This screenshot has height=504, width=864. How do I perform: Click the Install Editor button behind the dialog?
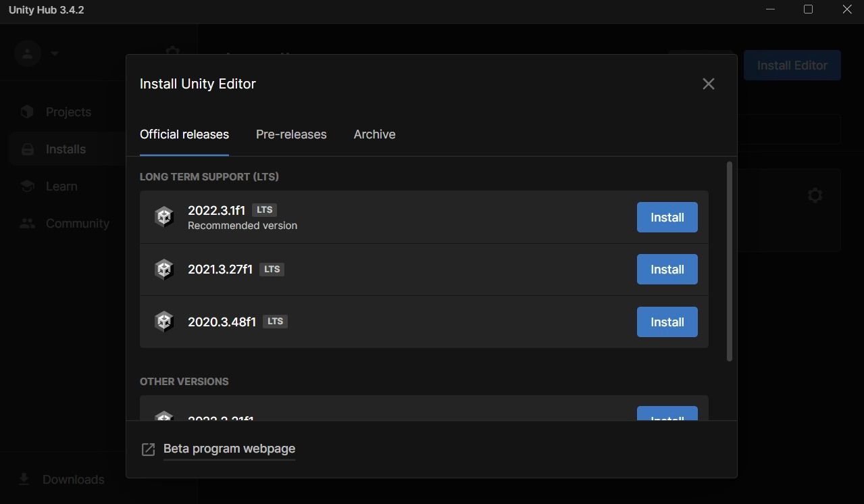click(792, 66)
